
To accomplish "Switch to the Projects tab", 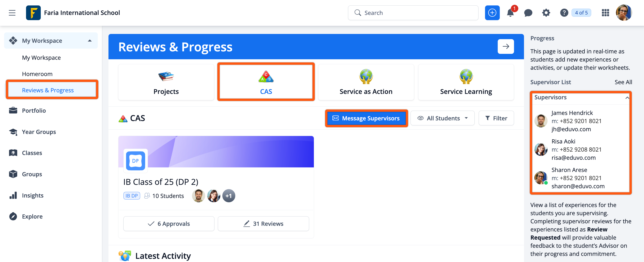I will pyautogui.click(x=166, y=82).
